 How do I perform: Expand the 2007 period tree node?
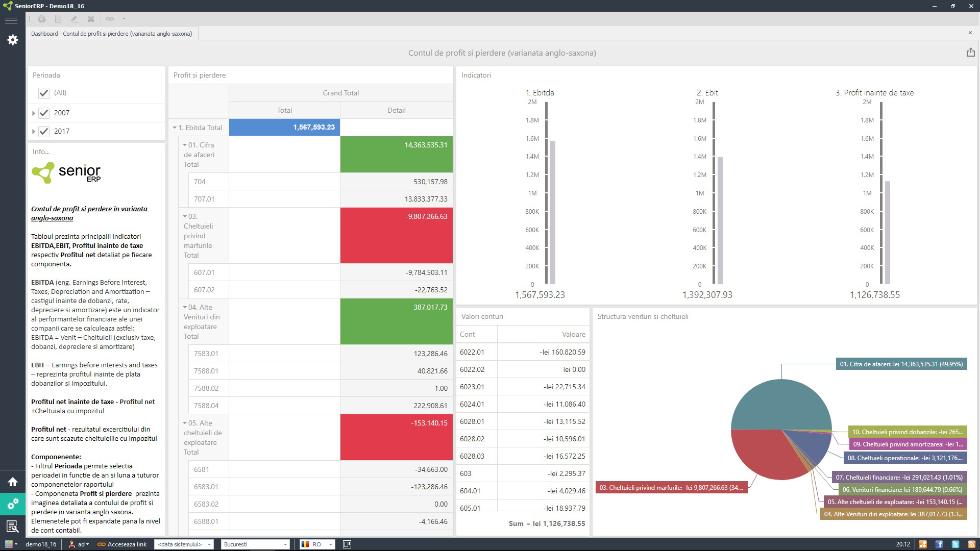33,113
